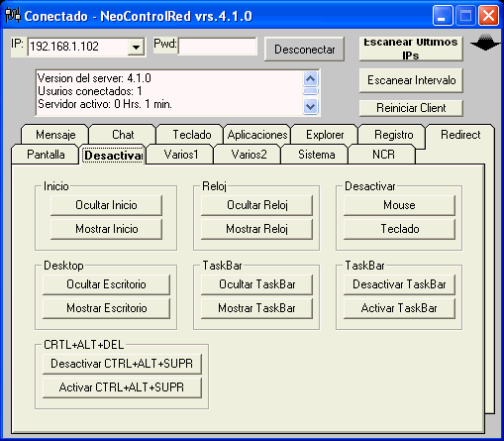The width and height of the screenshot is (504, 441).
Task: Switch to the Chat tab
Action: point(123,135)
